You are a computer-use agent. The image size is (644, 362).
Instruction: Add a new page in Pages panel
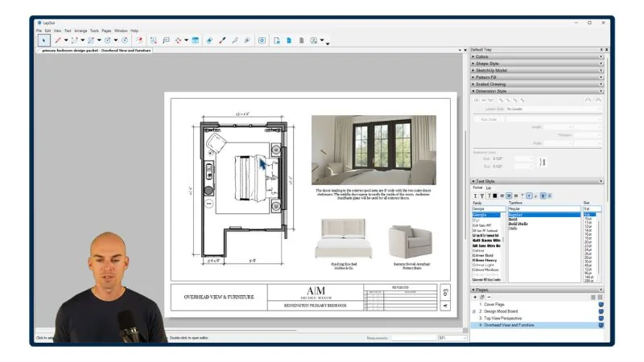[x=475, y=297]
